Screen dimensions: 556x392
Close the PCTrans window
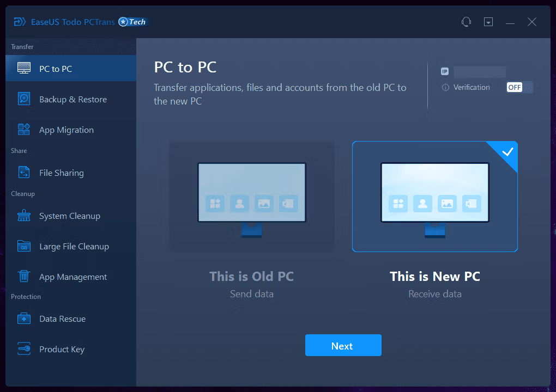(532, 22)
